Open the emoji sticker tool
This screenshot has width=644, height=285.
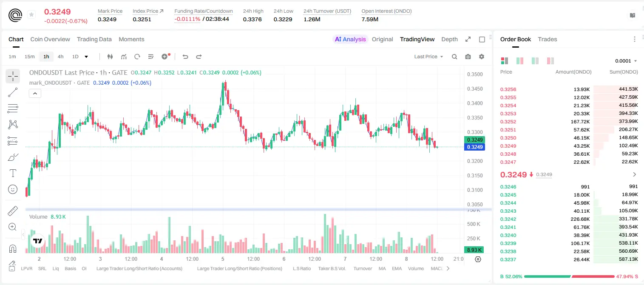tap(13, 189)
